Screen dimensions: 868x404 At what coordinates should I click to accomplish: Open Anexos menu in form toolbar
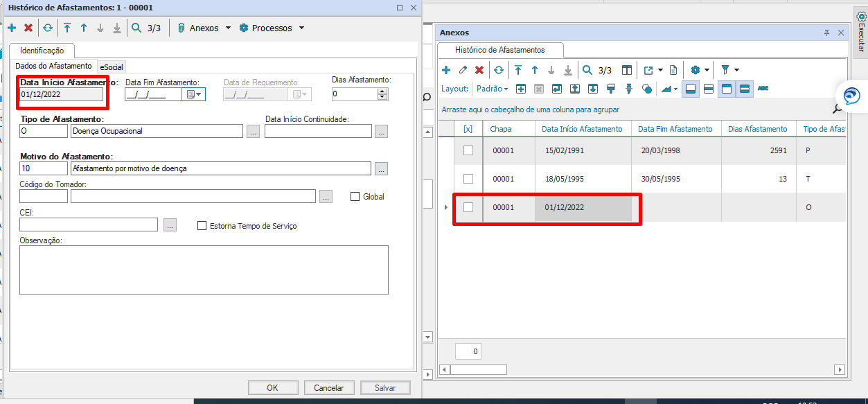pyautogui.click(x=204, y=28)
